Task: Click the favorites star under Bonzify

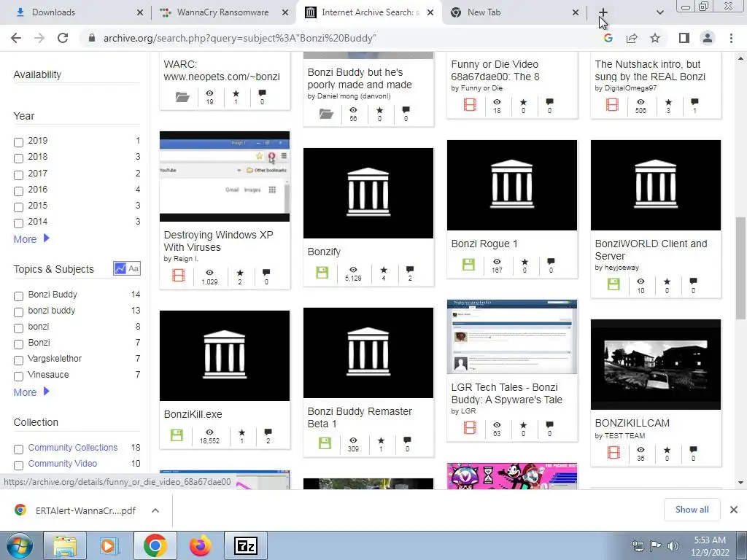Action: pyautogui.click(x=384, y=270)
